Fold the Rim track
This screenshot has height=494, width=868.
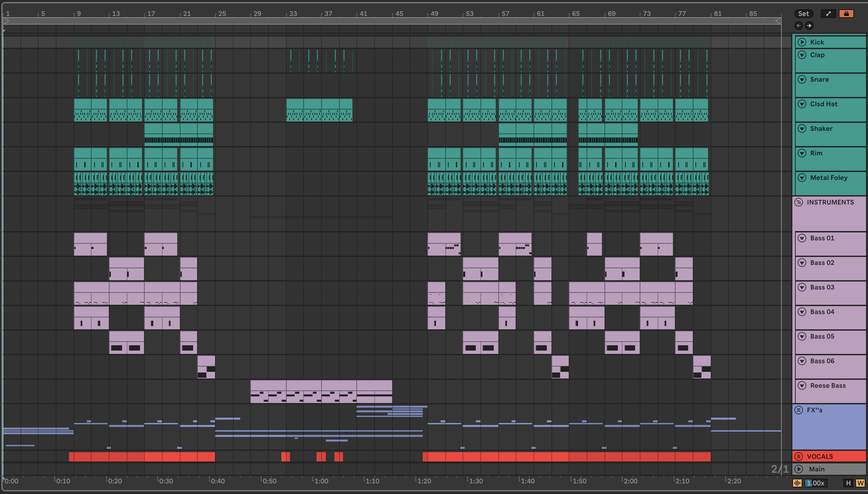click(802, 153)
